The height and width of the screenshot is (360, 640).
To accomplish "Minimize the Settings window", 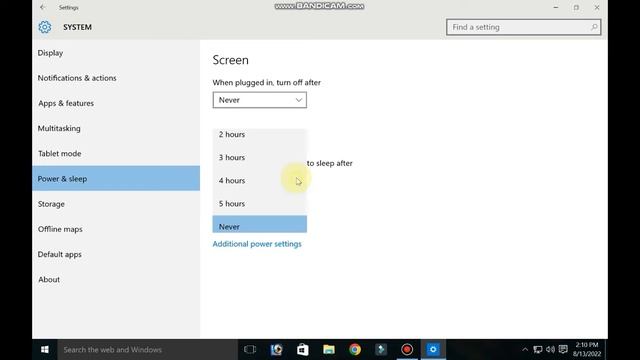I will (x=556, y=7).
